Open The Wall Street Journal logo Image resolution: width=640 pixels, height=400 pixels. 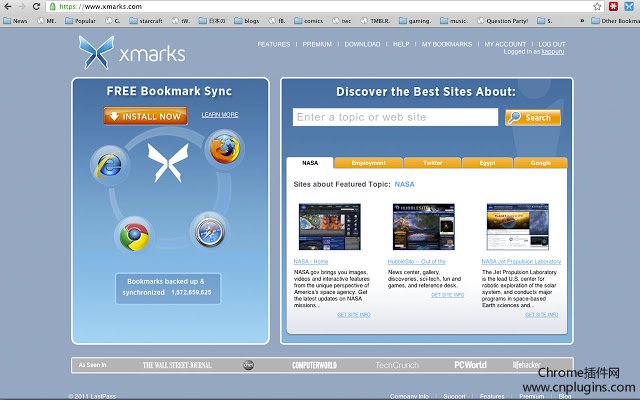point(177,365)
